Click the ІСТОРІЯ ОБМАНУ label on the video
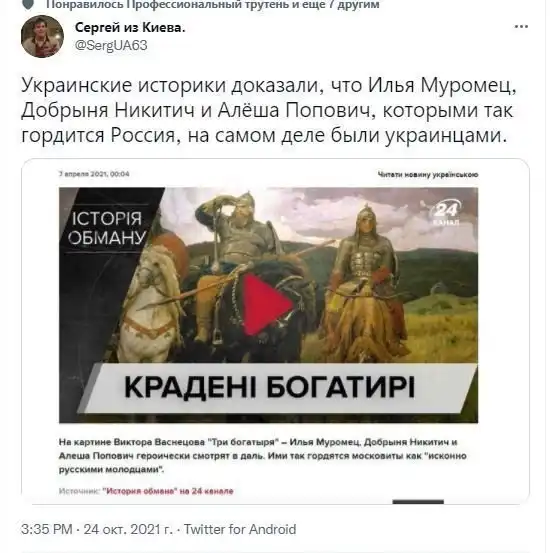Viewport: 550px width, 553px height. (107, 228)
